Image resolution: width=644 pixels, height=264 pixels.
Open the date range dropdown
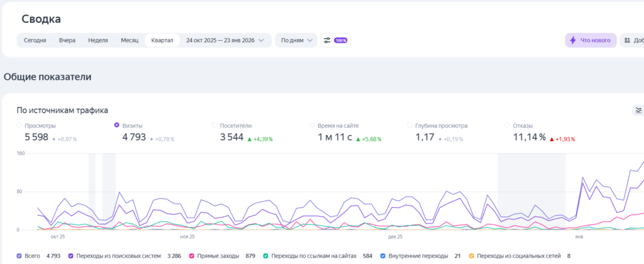(x=228, y=40)
